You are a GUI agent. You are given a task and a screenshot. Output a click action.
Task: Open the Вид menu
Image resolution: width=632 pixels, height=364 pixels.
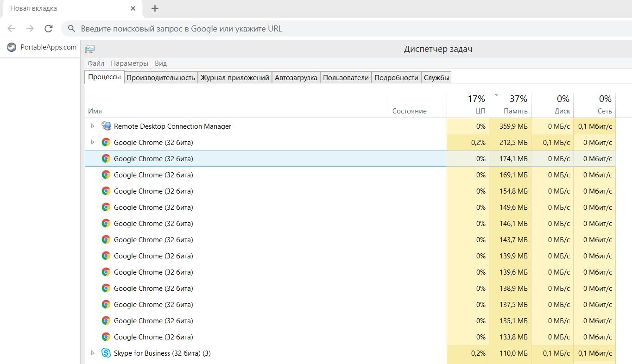161,63
